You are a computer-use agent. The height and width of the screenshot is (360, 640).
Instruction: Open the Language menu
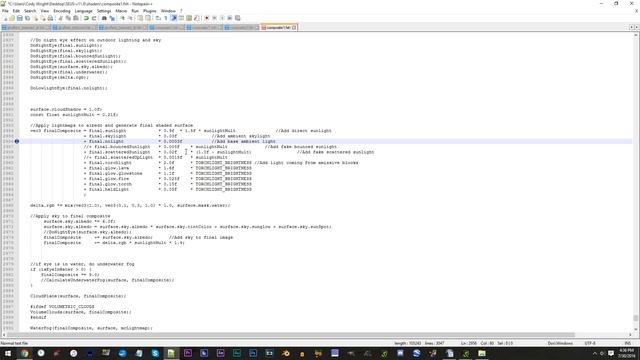84,11
